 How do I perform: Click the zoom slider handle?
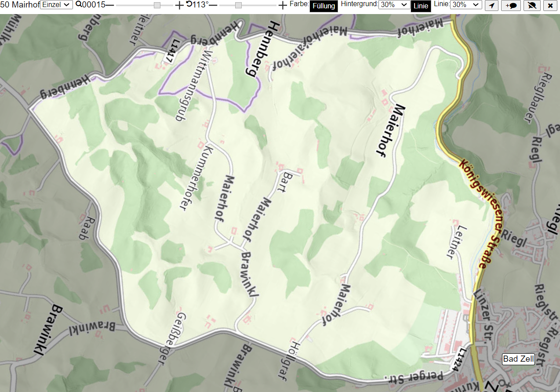157,5
